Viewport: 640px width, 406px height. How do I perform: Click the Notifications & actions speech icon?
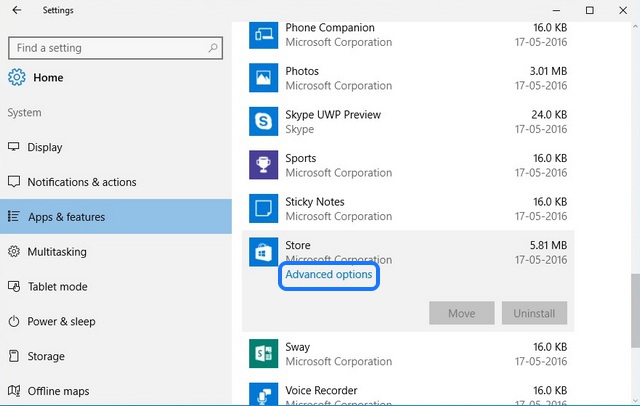coord(14,182)
